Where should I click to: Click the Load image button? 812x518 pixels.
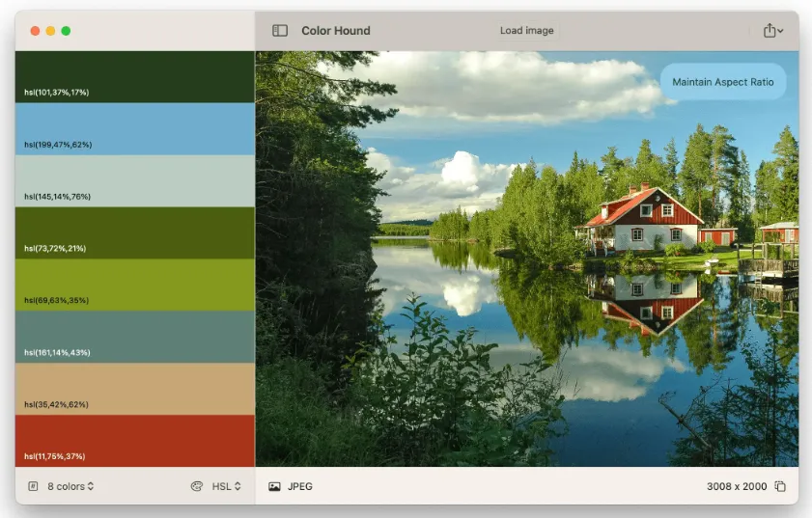point(526,31)
